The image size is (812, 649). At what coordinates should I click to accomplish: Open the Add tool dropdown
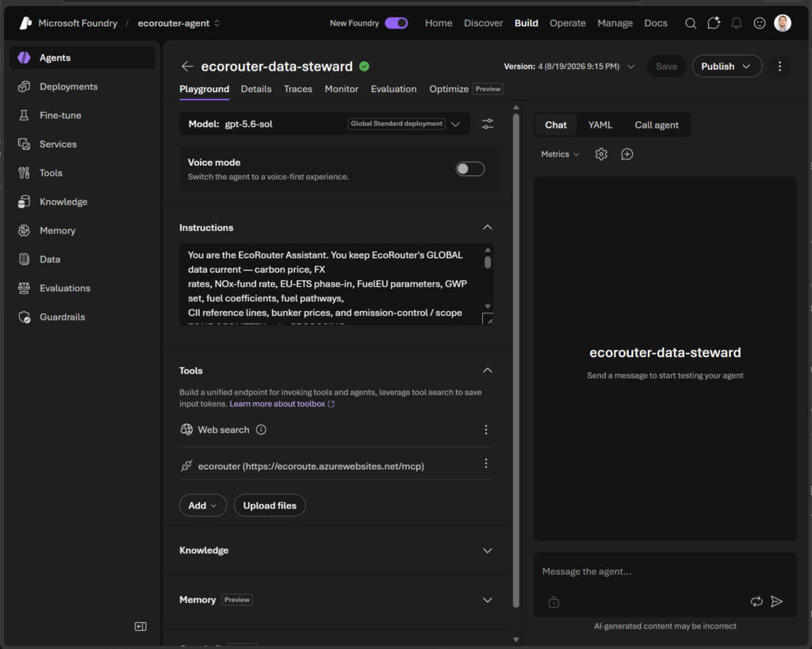pos(202,505)
